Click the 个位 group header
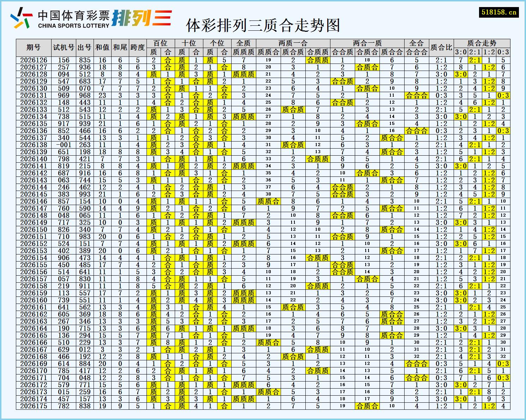The image size is (526, 420). coord(217,43)
